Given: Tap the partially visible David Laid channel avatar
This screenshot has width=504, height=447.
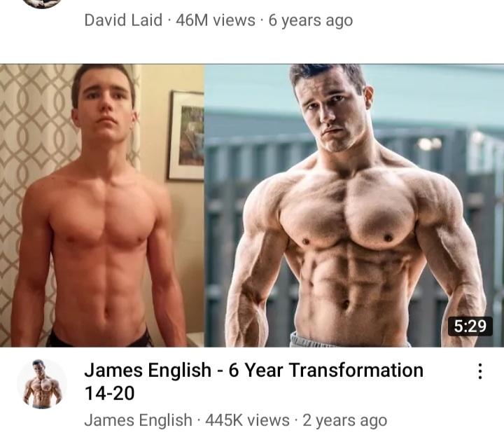Looking at the screenshot, I should click(42, 4).
